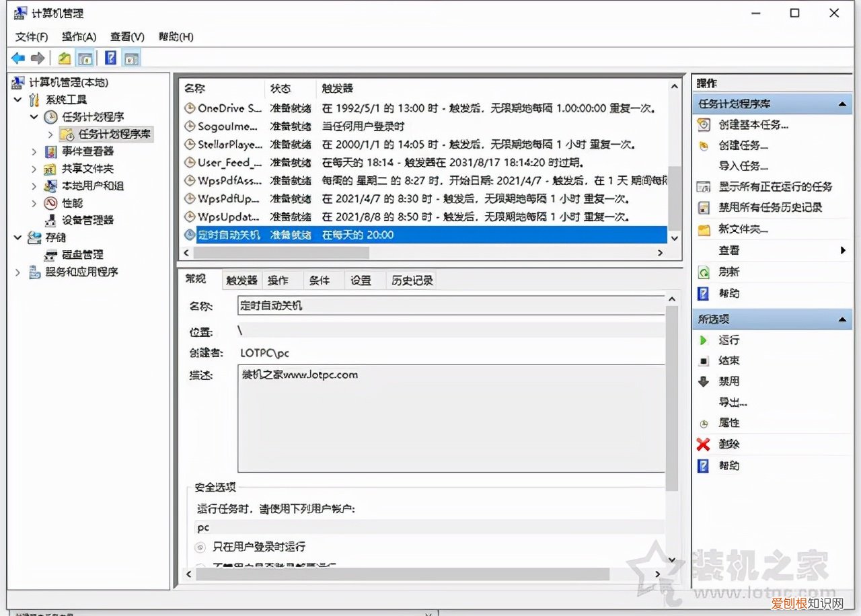Delete the task with the red X icon

(x=702, y=444)
